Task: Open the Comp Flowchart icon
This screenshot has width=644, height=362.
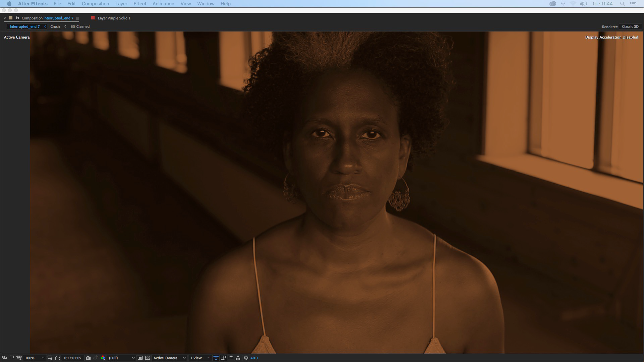Action: coord(238,358)
